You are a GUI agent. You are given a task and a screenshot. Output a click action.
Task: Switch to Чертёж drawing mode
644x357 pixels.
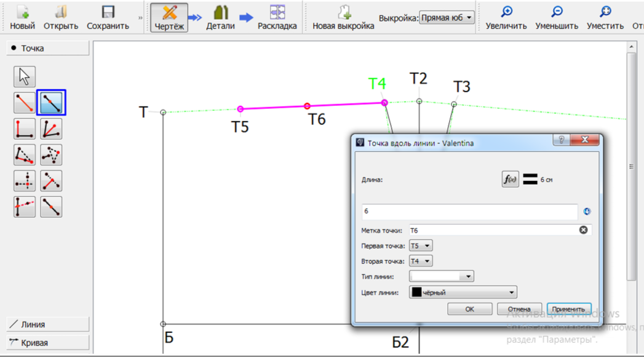coord(169,17)
